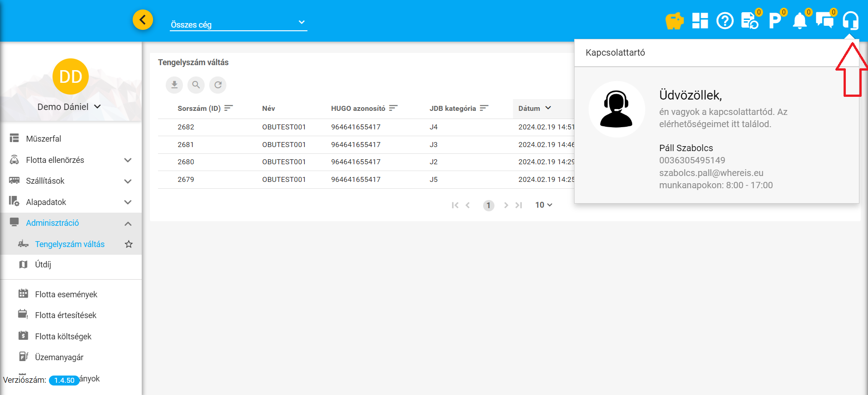Click the yellow back arrow button
The image size is (868, 395).
143,20
